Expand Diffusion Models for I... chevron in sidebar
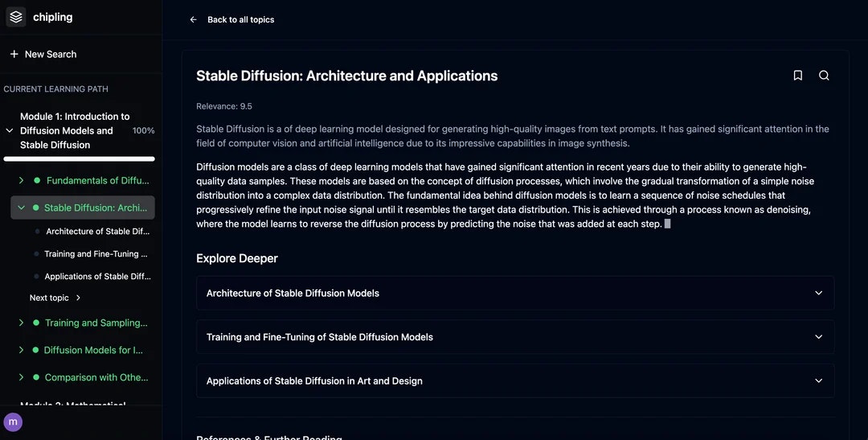Screen dimensions: 868x440 21,350
